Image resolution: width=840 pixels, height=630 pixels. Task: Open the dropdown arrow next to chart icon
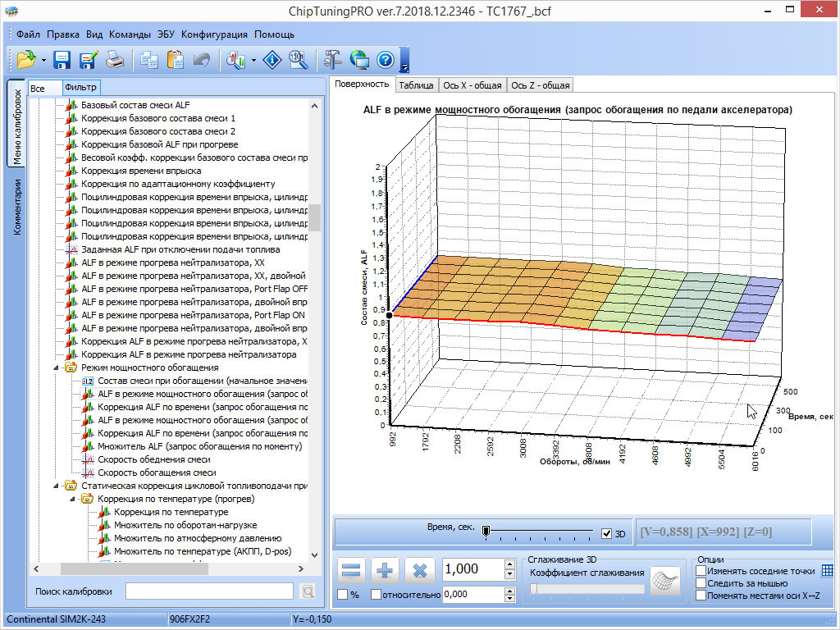[x=253, y=60]
